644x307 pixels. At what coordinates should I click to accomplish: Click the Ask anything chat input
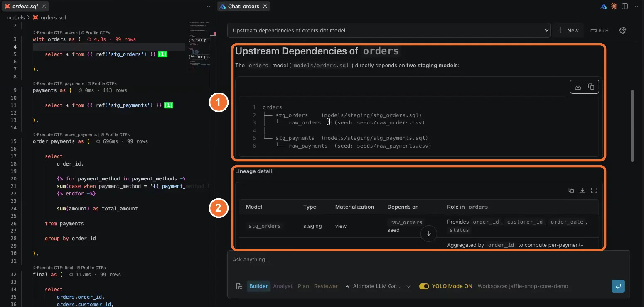click(x=428, y=260)
